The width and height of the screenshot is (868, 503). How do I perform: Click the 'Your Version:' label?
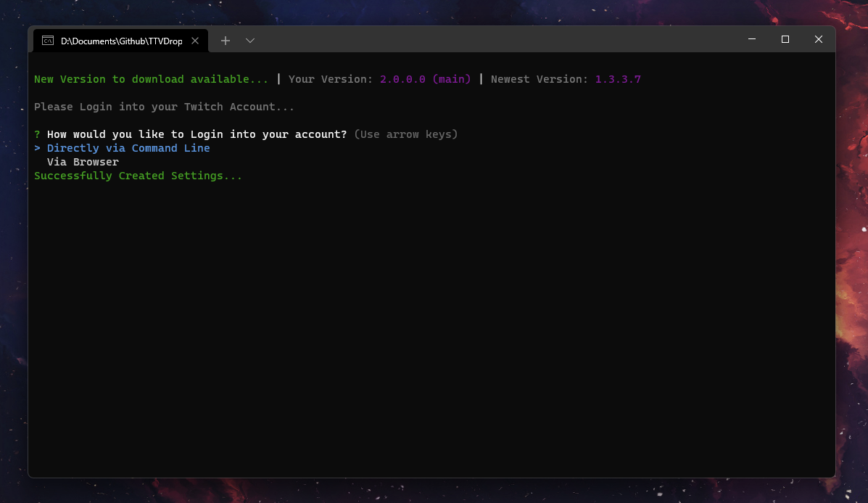(x=331, y=79)
